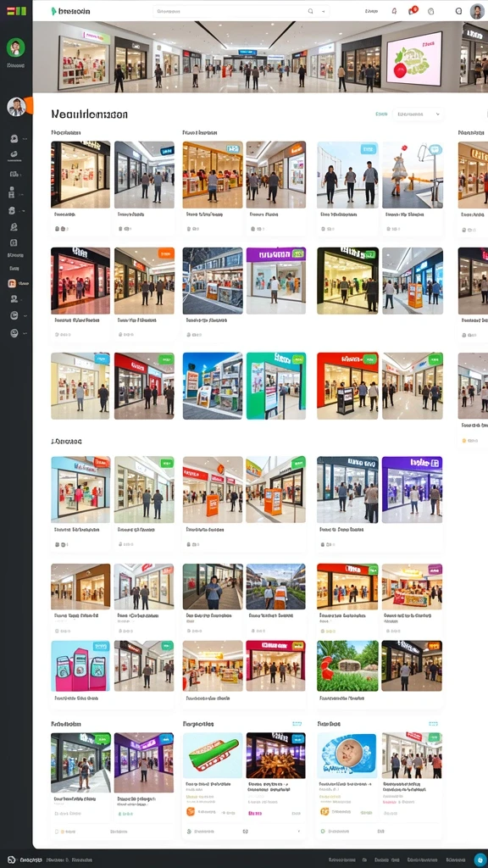
Task: Click the pink tag under the restaurant card
Action: [254, 813]
